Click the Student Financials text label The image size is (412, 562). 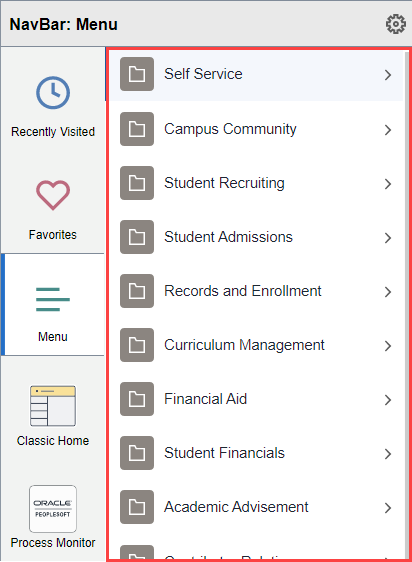coord(224,453)
